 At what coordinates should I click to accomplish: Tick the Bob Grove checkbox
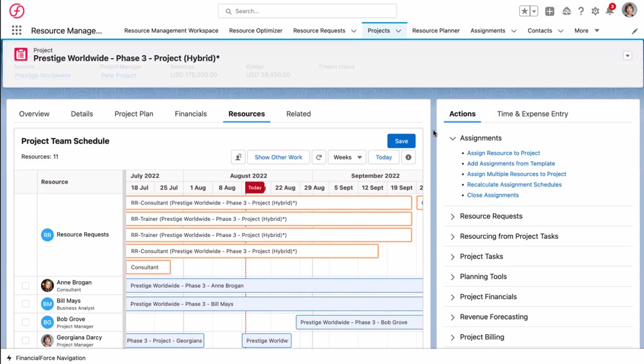[26, 322]
